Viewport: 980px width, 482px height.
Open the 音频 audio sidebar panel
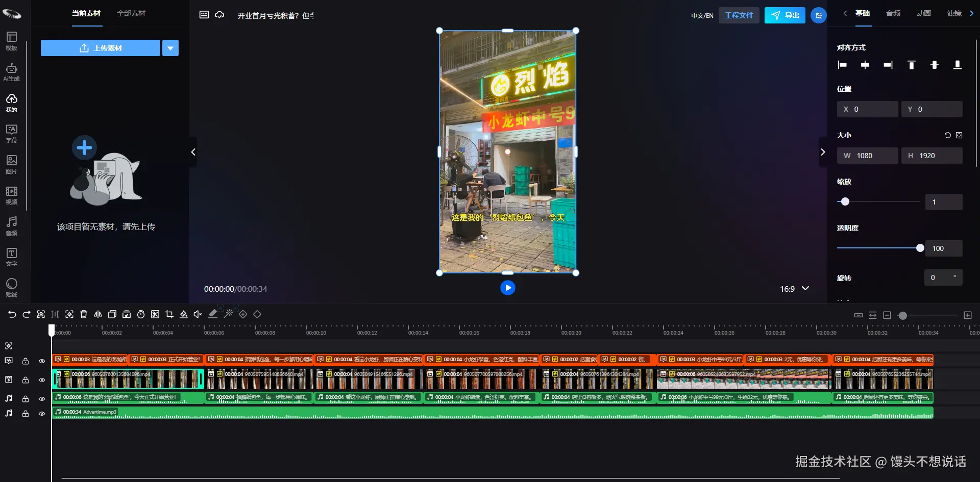(11, 226)
